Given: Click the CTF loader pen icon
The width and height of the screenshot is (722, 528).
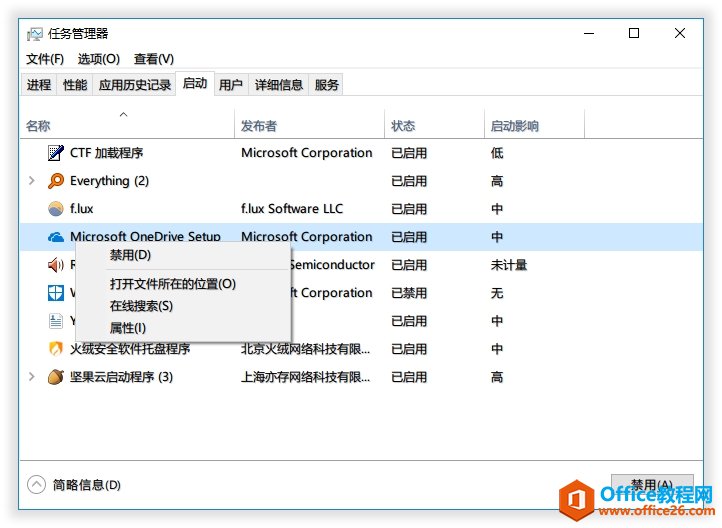Looking at the screenshot, I should pyautogui.click(x=56, y=152).
